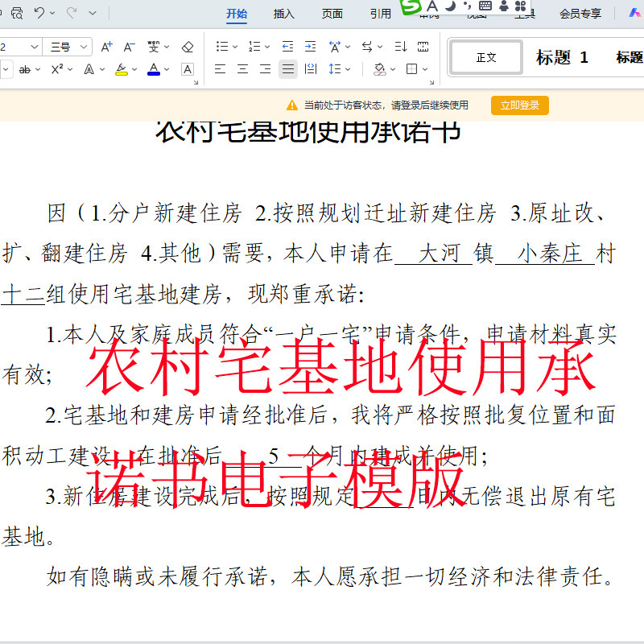This screenshot has width=644, height=644.
Task: Expand the bullet list style dropdown
Action: tap(235, 47)
